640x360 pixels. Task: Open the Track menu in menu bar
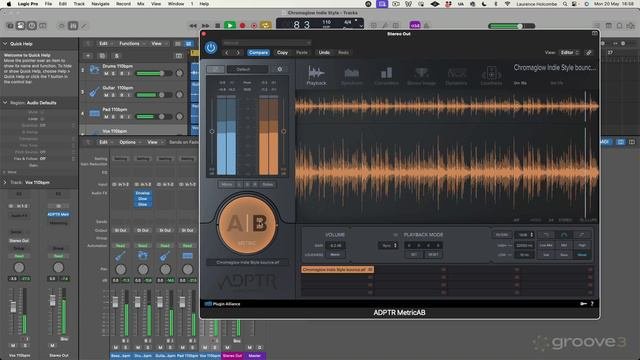[79, 4]
